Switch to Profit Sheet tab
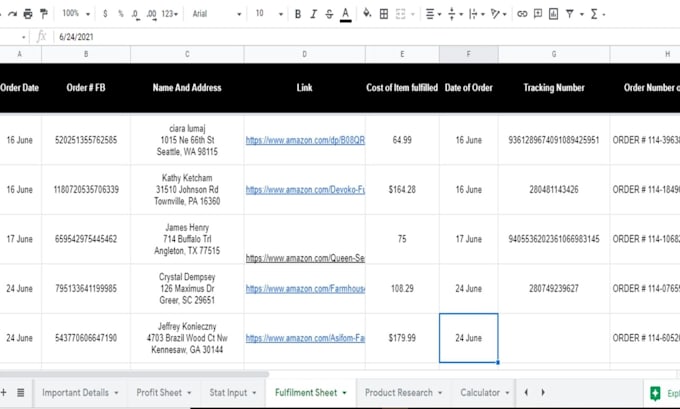680x409 pixels. pos(159,393)
